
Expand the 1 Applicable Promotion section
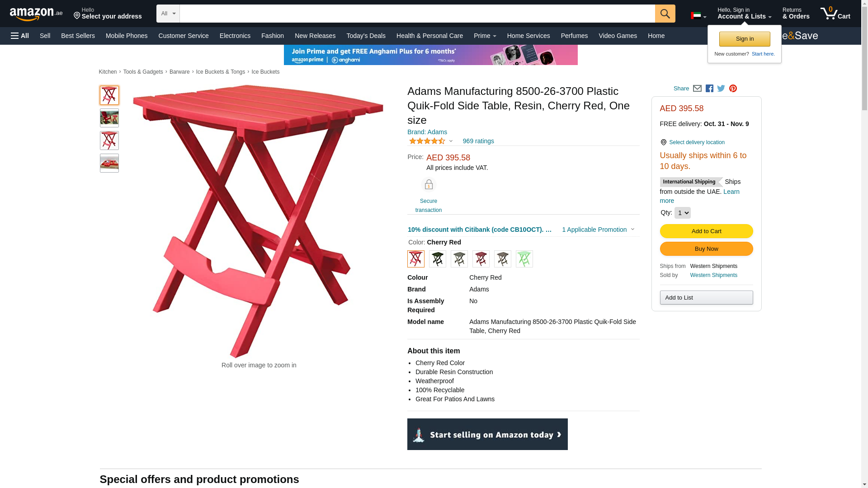(598, 230)
